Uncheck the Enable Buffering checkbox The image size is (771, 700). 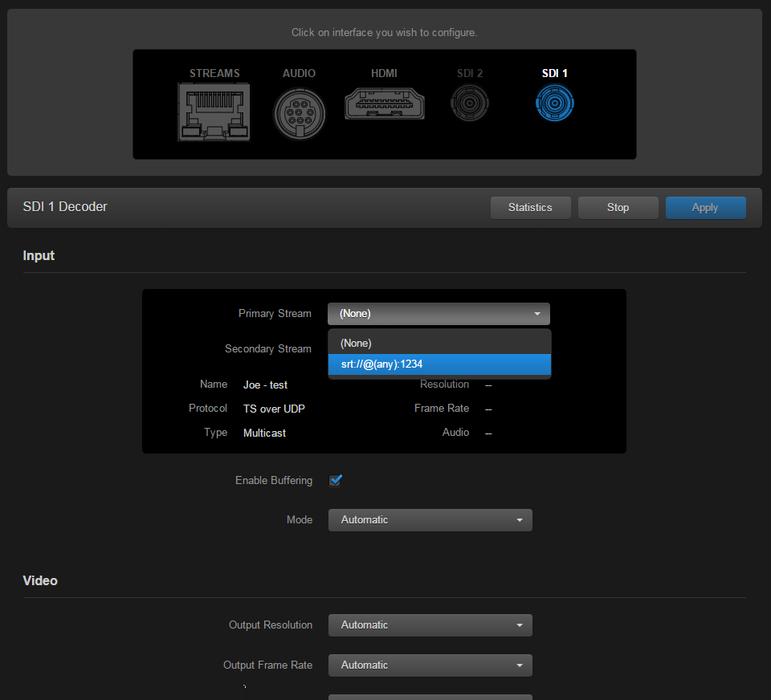pyautogui.click(x=335, y=480)
